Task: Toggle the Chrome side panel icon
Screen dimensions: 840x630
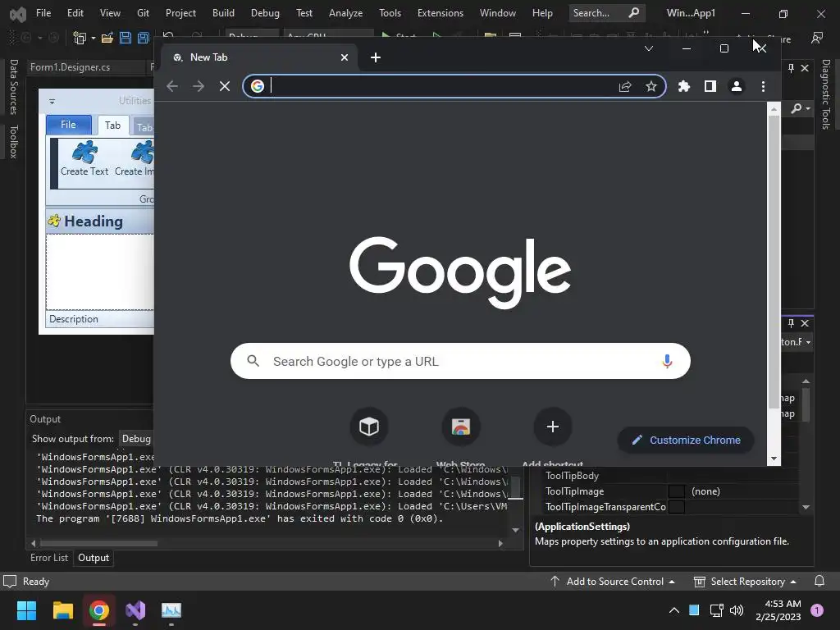Action: pos(710,86)
